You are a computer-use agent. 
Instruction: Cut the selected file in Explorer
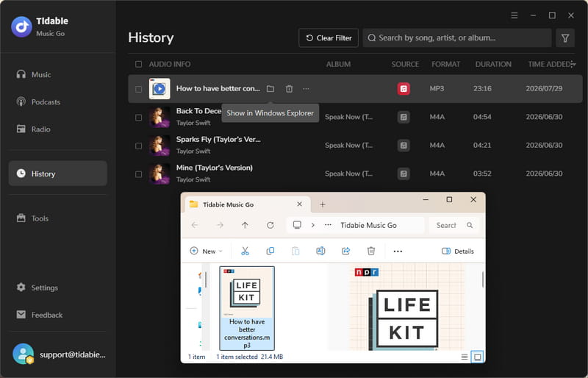coord(245,251)
